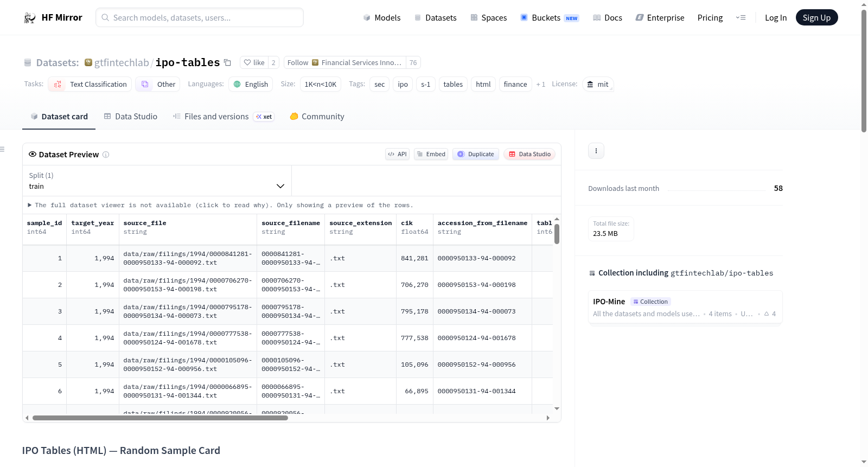Select the 1K<n<10K size tag
The width and height of the screenshot is (868, 467).
click(x=320, y=84)
